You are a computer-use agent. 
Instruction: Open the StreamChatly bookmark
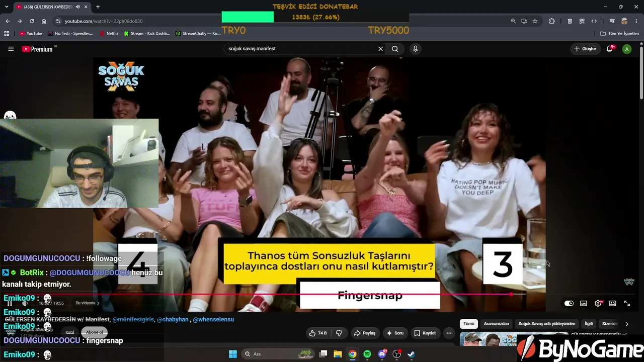pos(198,34)
